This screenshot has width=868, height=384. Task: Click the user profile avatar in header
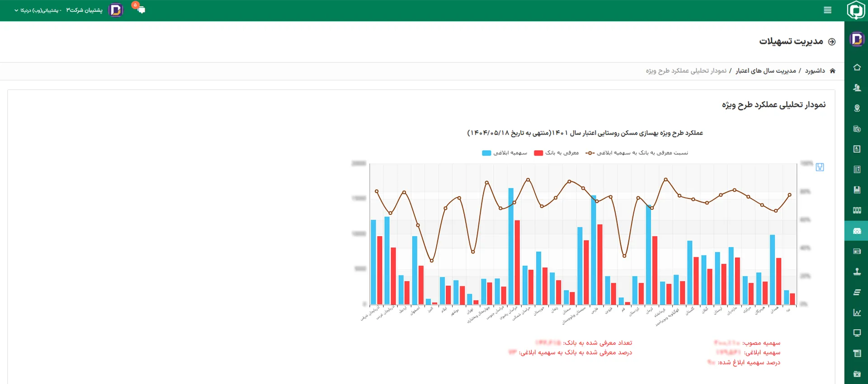coord(116,10)
